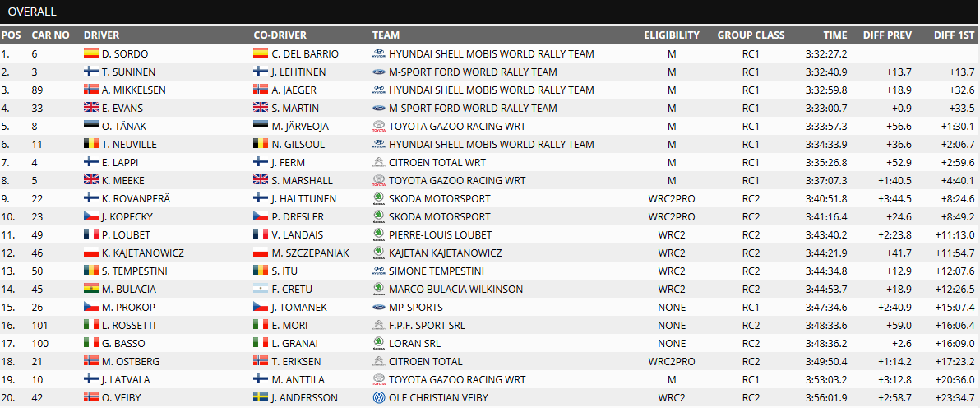This screenshot has height=408, width=980.
Task: Click the ELIGIBILITY column header
Action: point(672,35)
